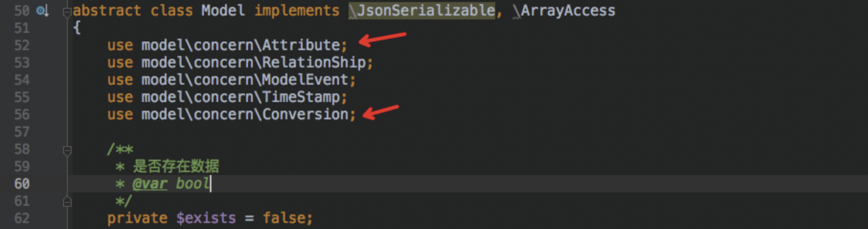The width and height of the screenshot is (868, 229).
Task: Click the $exists variable
Action: [x=206, y=219]
